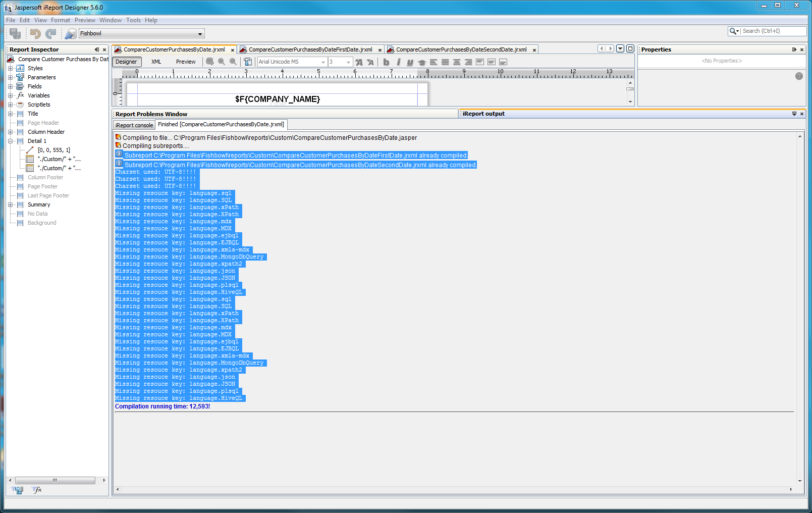This screenshot has width=812, height=513.
Task: Toggle bold formatting
Action: (386, 62)
